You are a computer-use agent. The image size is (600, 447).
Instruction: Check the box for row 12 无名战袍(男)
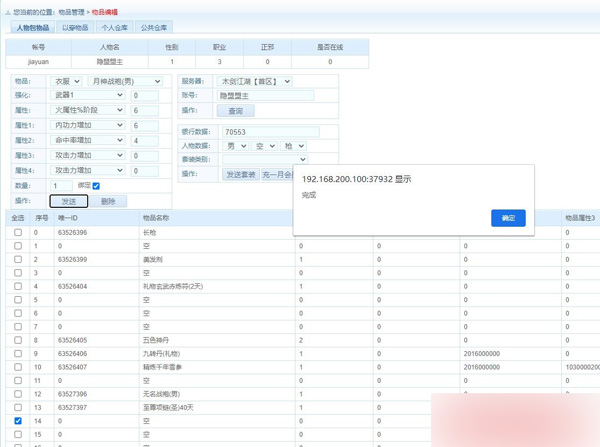tap(18, 394)
